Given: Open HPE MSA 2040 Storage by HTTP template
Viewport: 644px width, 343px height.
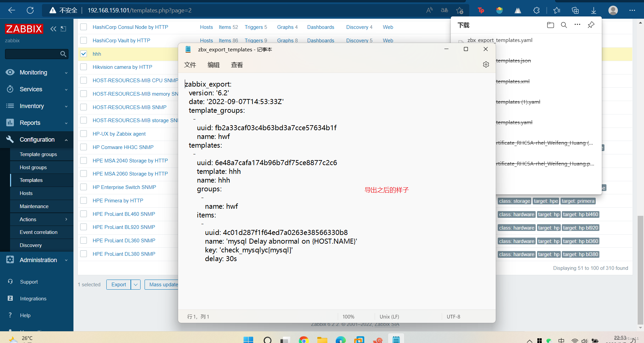Looking at the screenshot, I should click(130, 160).
